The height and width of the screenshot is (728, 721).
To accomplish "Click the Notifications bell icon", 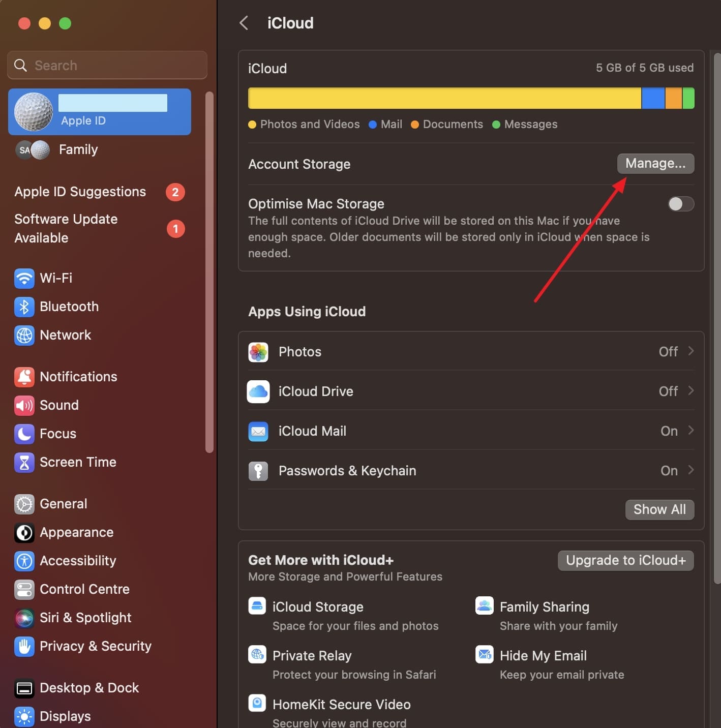I will (24, 377).
